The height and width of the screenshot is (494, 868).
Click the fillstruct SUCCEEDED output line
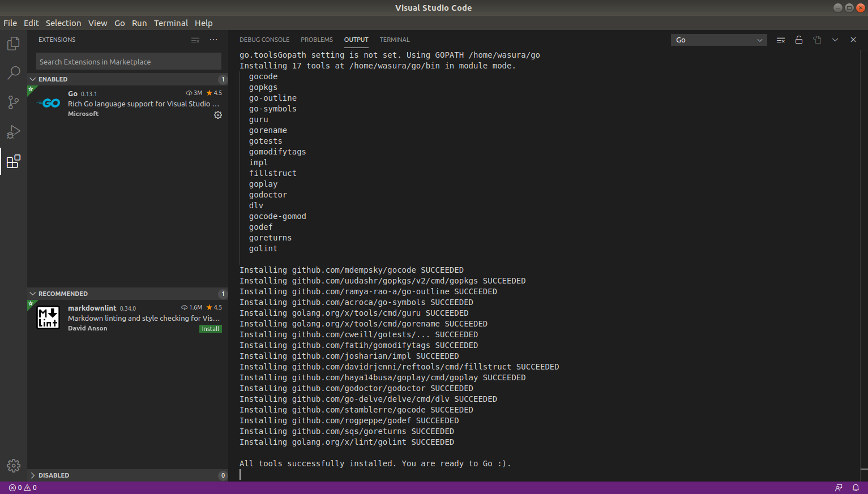click(399, 367)
